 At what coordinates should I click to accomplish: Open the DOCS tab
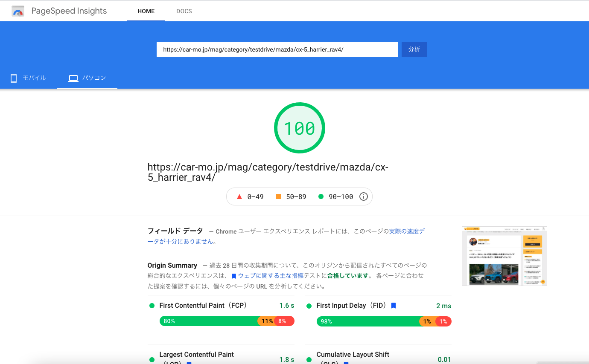point(184,11)
